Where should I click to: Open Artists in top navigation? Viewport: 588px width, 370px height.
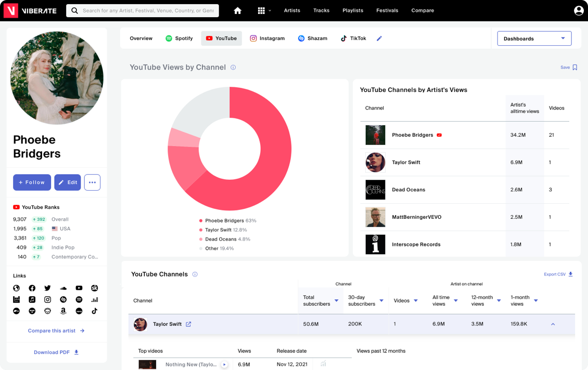[x=292, y=10]
